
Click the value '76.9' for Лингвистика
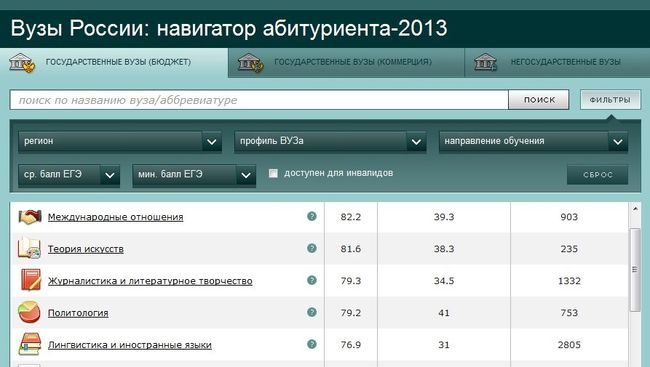[x=351, y=345]
